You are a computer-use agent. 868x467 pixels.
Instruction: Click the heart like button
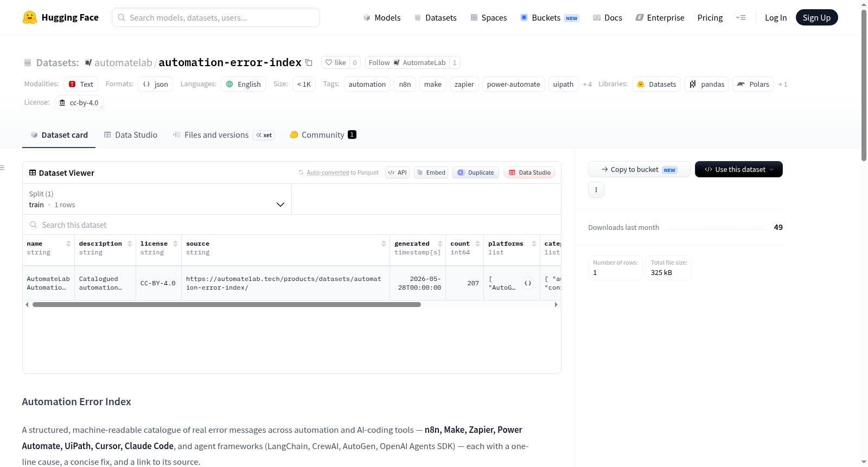(x=335, y=62)
